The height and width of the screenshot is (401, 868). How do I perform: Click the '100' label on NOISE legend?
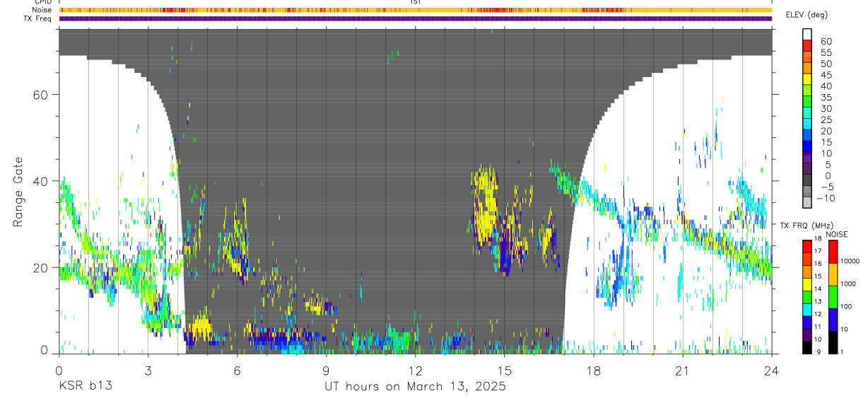click(848, 306)
